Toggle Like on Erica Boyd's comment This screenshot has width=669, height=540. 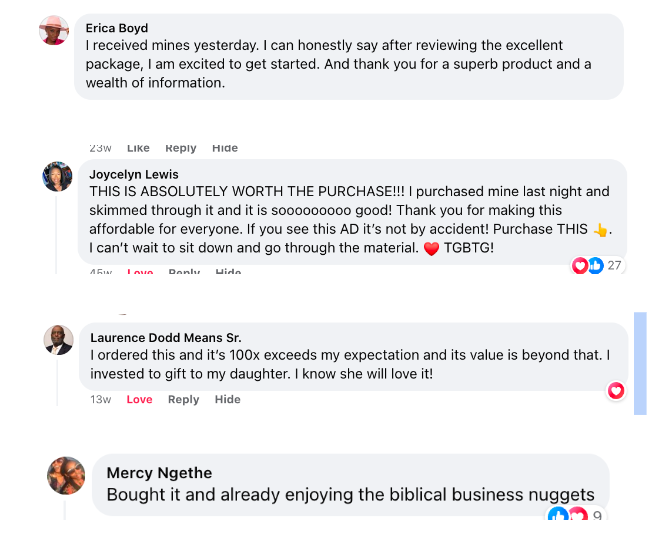point(138,148)
